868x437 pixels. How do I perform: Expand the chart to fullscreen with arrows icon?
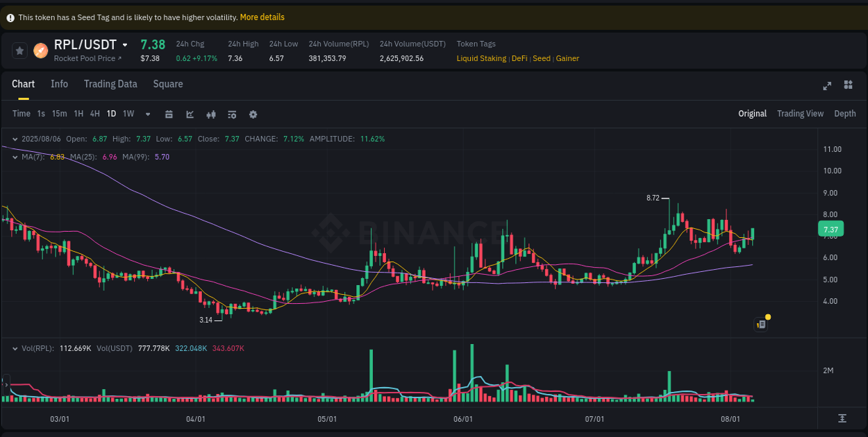(x=827, y=85)
